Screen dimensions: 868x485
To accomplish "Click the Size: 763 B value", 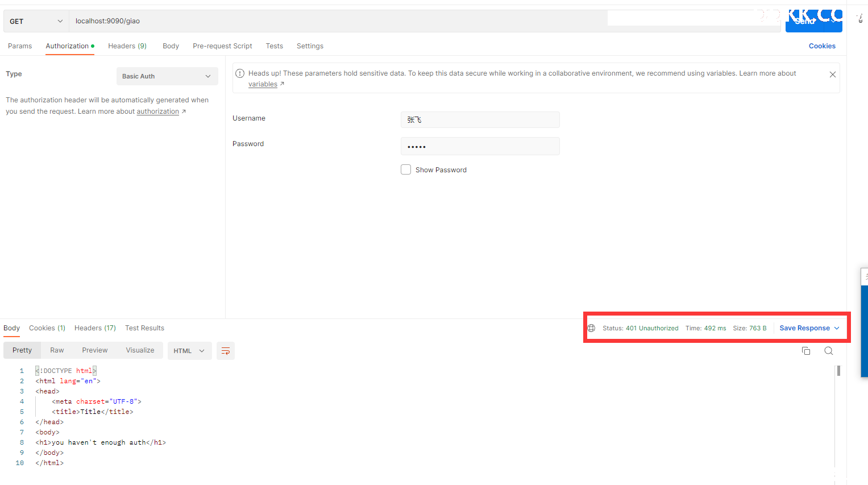I will click(750, 328).
